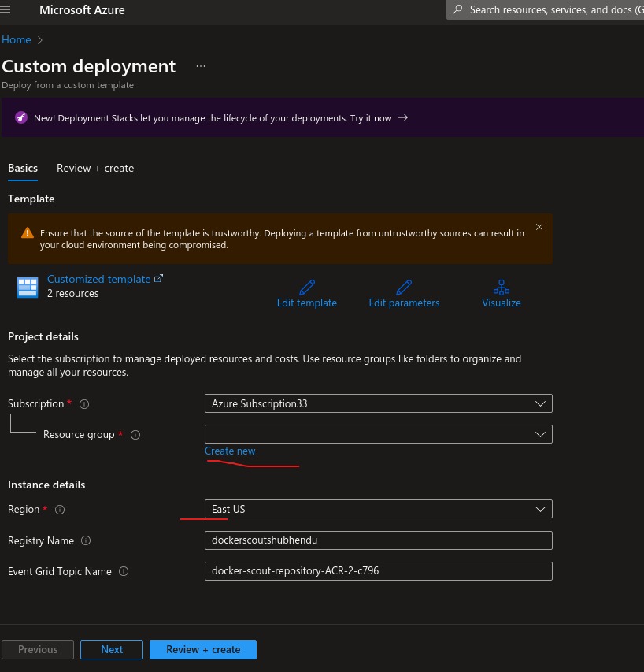
Task: Switch to the Basics tab
Action: (x=23, y=168)
